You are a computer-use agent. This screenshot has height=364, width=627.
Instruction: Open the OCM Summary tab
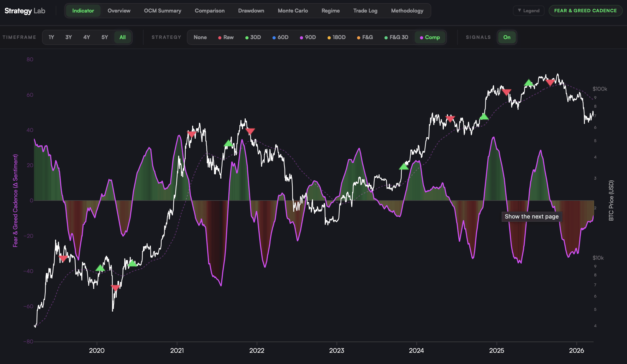pyautogui.click(x=162, y=11)
